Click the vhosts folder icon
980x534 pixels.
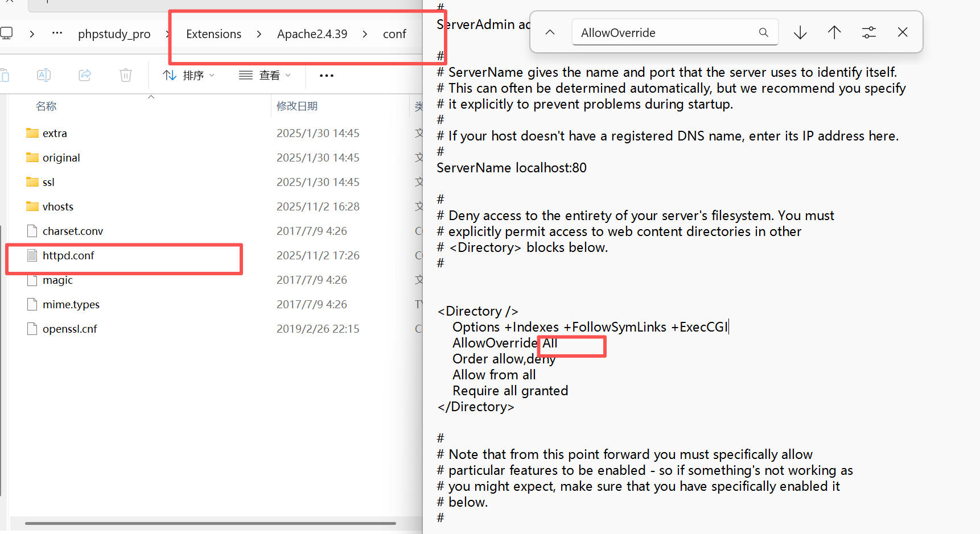coord(32,206)
